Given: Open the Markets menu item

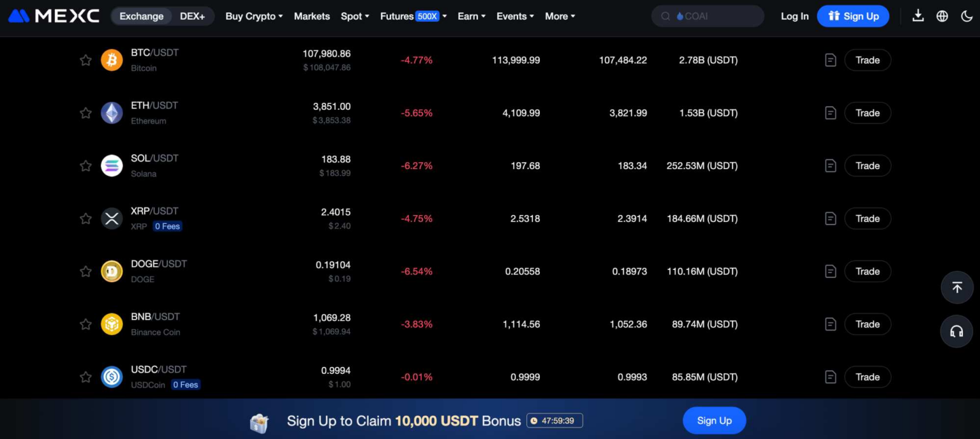Looking at the screenshot, I should pos(312,16).
